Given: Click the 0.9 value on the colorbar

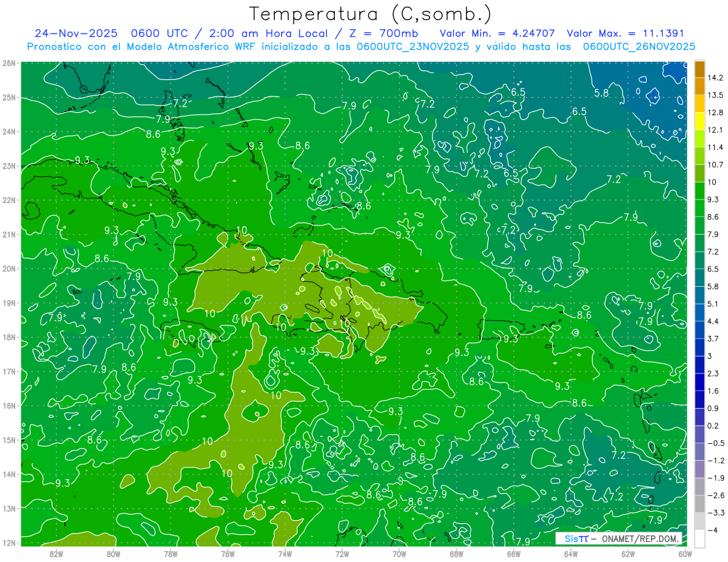Looking at the screenshot, I should pyautogui.click(x=713, y=408).
